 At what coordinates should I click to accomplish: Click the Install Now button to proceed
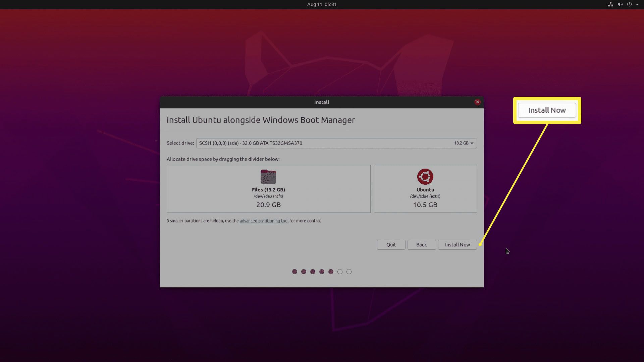click(x=457, y=244)
